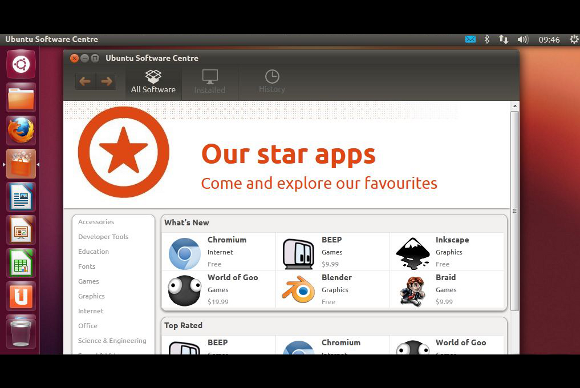Click the Blender icon in What's New
Screen dimensions: 580x388
coord(299,290)
